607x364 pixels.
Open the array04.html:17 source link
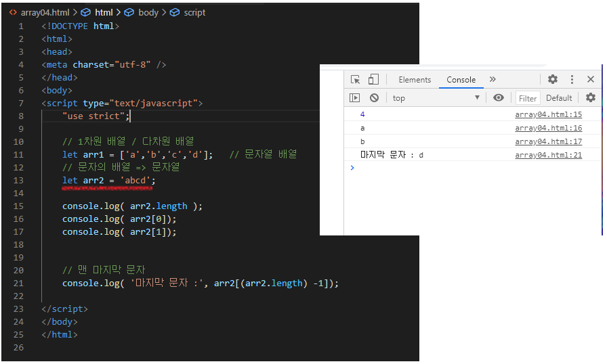548,141
